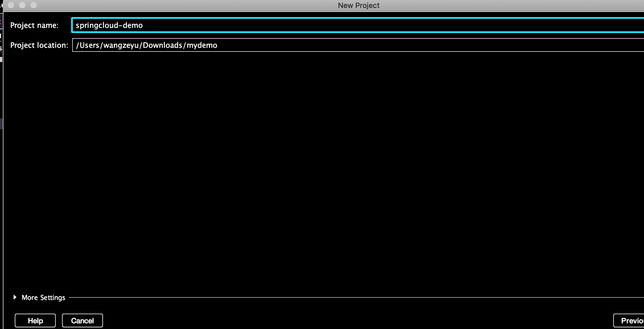Click the 'Project location:' label
This screenshot has height=329, width=644.
pyautogui.click(x=39, y=45)
